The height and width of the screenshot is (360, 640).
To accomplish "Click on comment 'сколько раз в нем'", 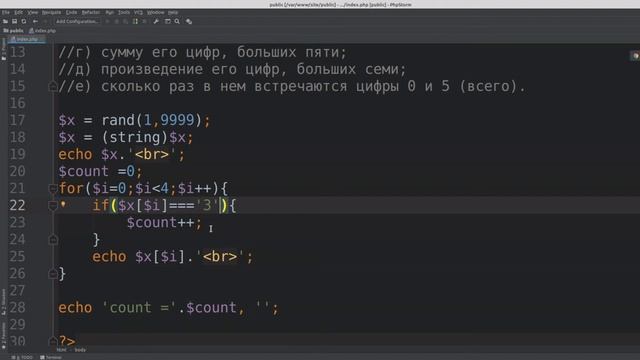I will tap(173, 87).
